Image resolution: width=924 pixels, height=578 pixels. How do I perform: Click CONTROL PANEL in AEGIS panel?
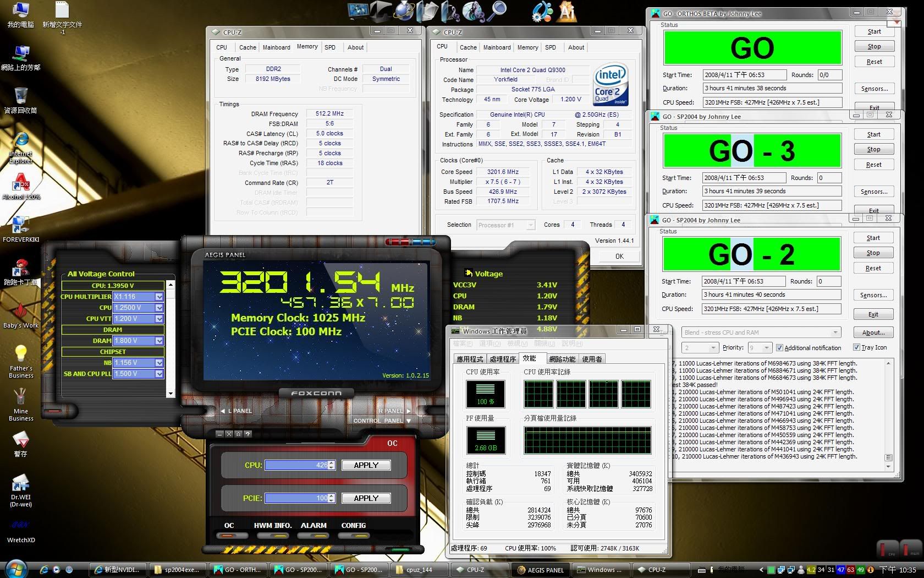click(382, 421)
